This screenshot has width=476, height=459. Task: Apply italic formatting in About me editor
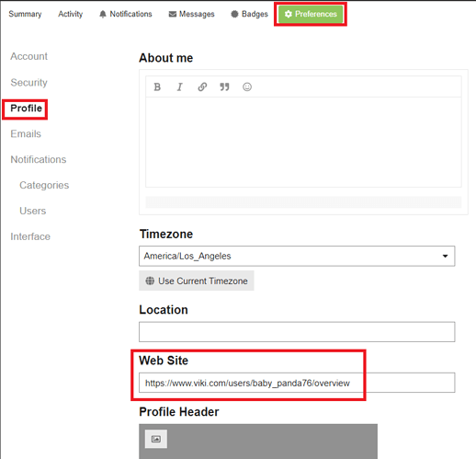coord(180,87)
